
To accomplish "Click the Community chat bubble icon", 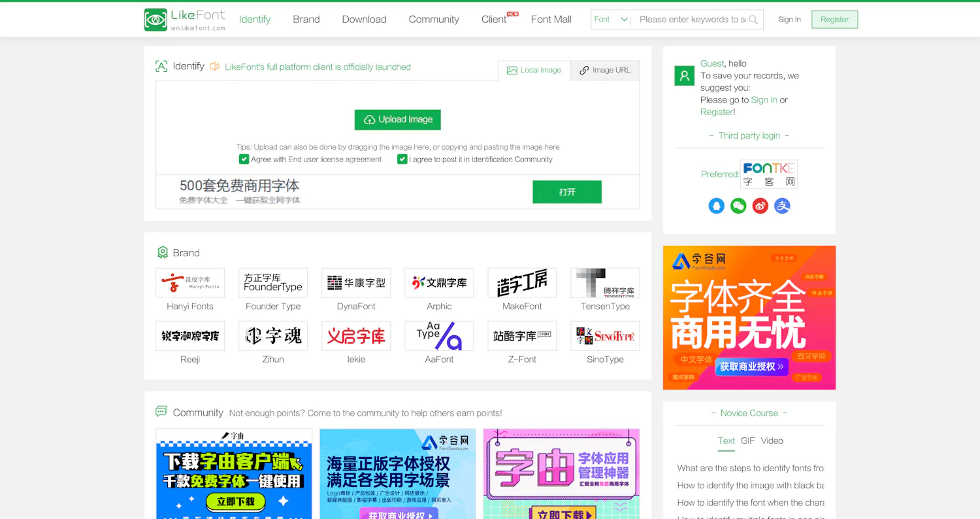I will pyautogui.click(x=161, y=412).
